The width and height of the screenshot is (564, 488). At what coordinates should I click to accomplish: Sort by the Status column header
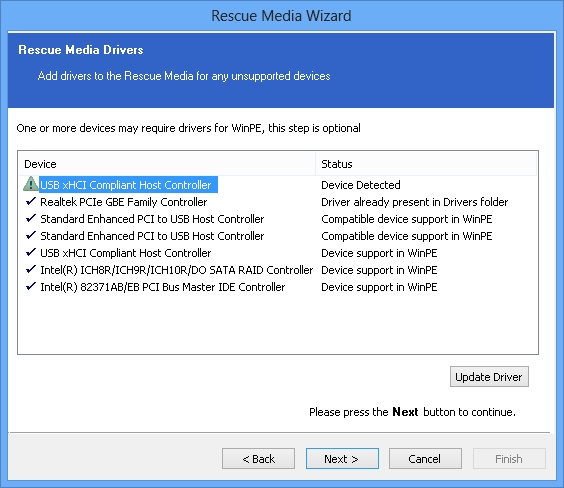pyautogui.click(x=426, y=164)
